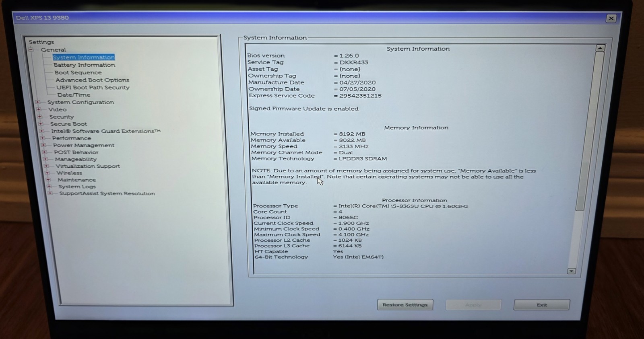Click 64-Bit Technology value Yes (Intel EM64T)

358,257
